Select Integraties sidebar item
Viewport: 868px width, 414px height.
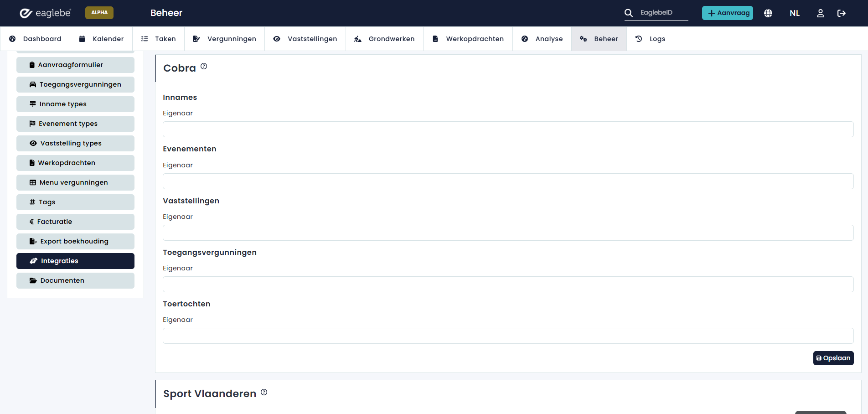point(75,261)
